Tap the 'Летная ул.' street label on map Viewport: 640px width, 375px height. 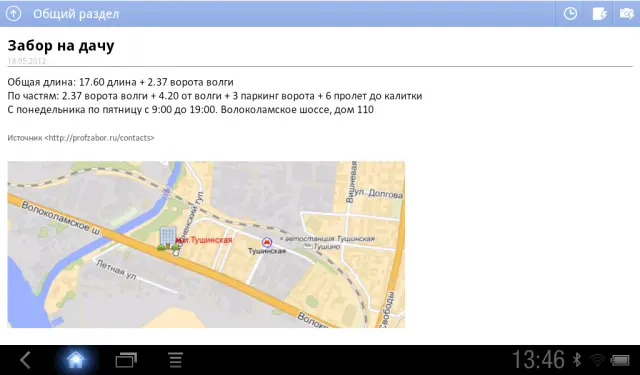click(117, 270)
